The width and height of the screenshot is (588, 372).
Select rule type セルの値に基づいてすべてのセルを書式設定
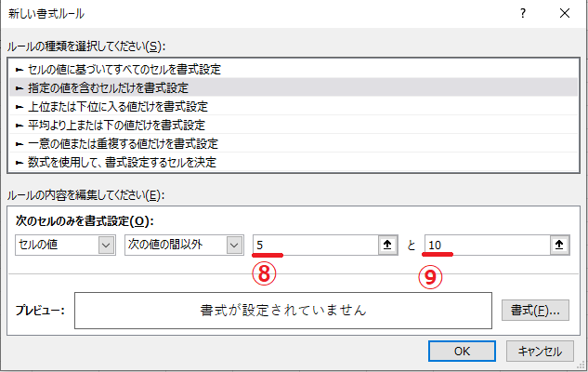(x=294, y=69)
